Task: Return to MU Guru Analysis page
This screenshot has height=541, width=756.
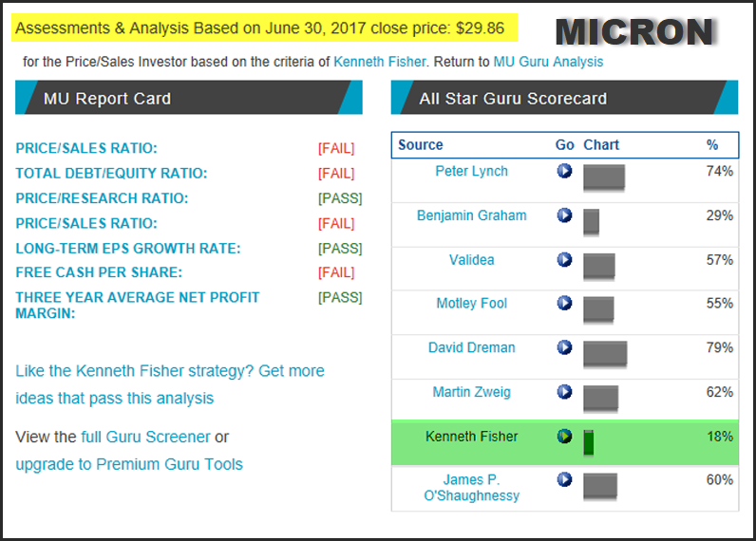Action: (x=548, y=62)
